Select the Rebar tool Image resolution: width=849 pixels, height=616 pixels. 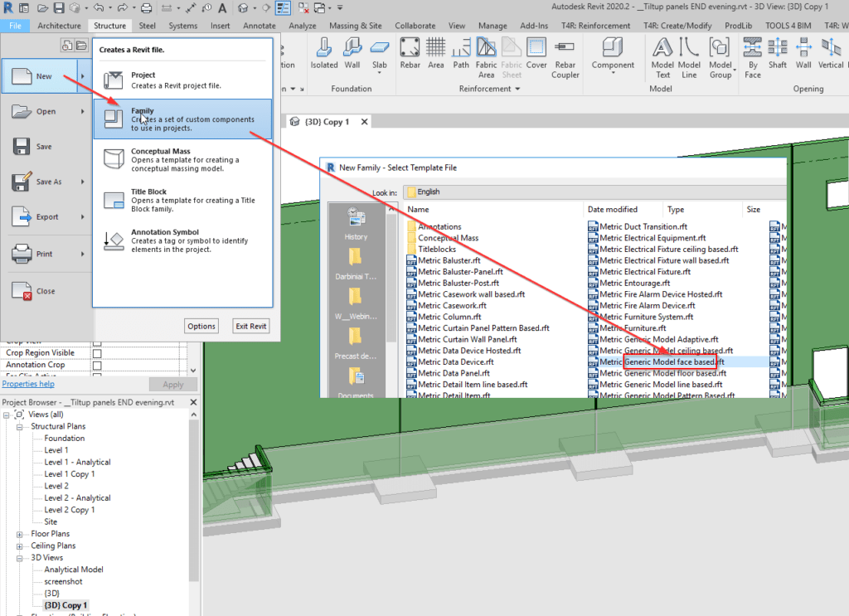pos(410,53)
